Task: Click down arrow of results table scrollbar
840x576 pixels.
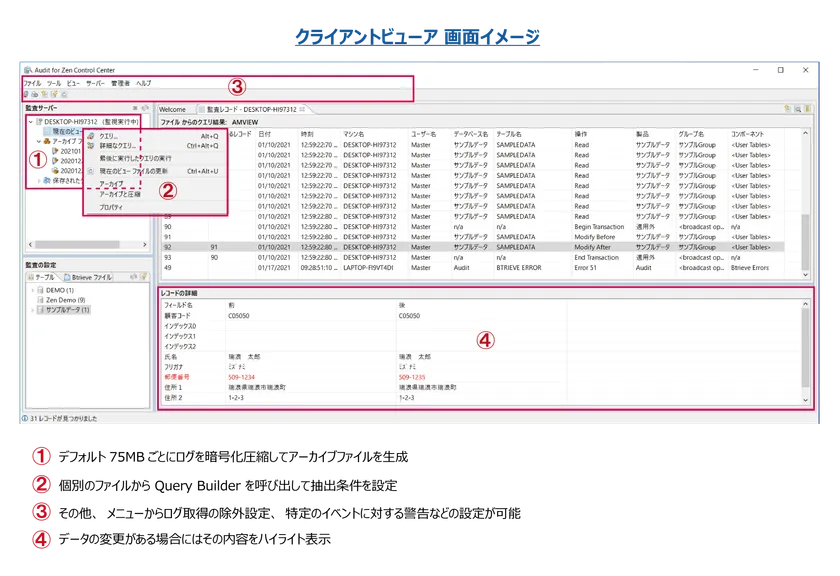Action: 805,275
